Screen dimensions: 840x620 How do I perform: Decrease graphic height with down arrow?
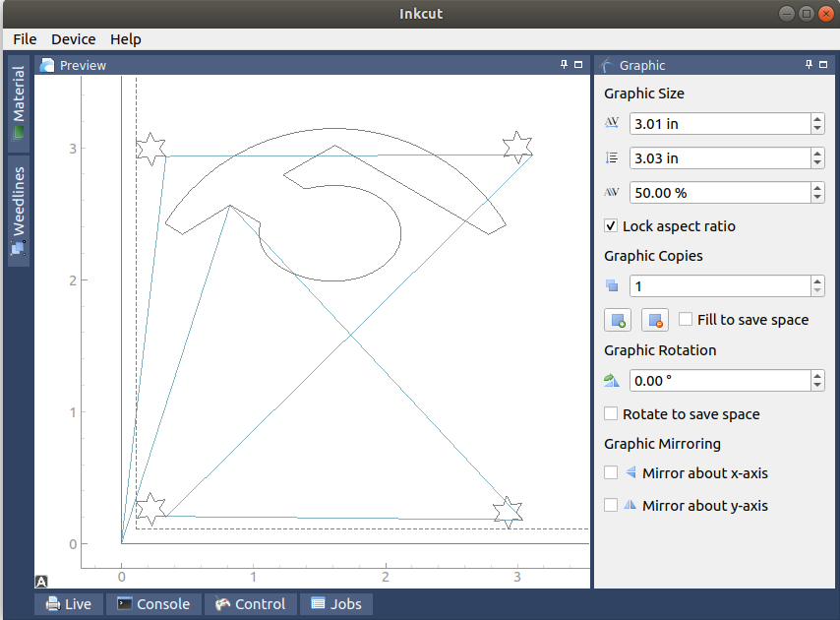817,163
